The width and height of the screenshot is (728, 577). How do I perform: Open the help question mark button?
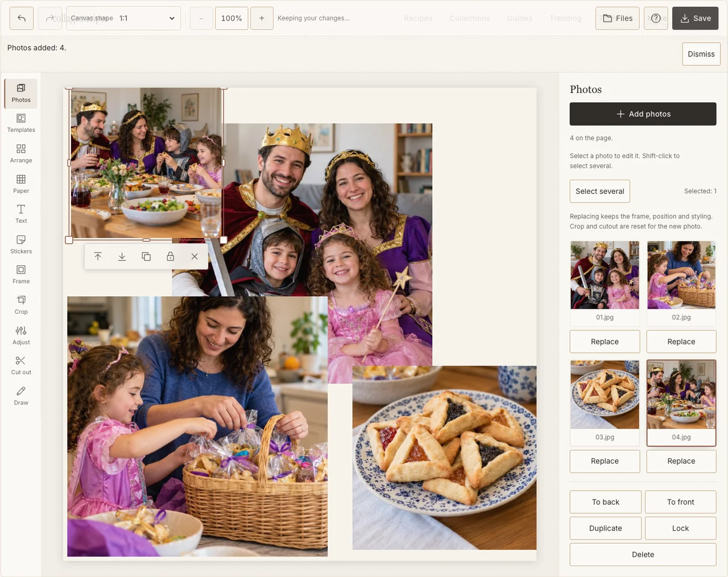tap(656, 18)
